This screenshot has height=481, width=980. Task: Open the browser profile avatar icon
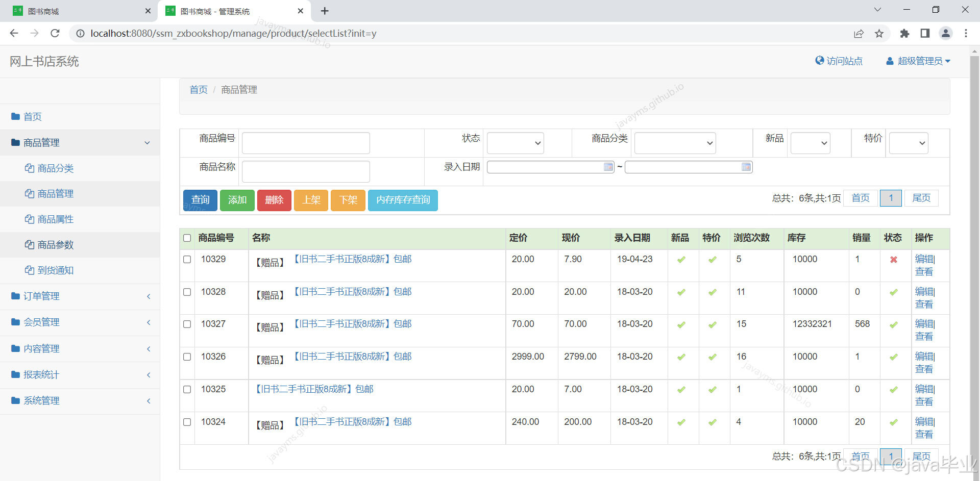945,33
